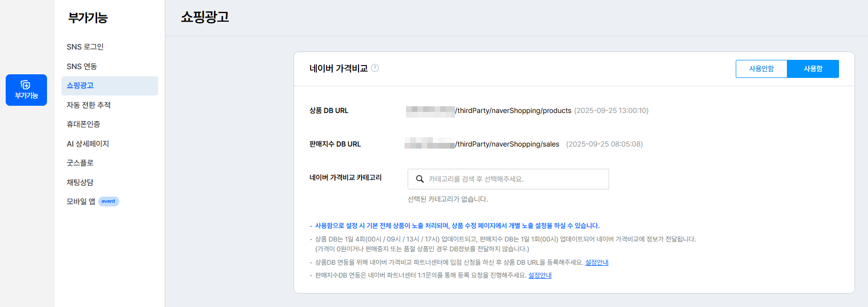Click the 상품 DB URL ending in products
868x307 pixels.
(489, 111)
